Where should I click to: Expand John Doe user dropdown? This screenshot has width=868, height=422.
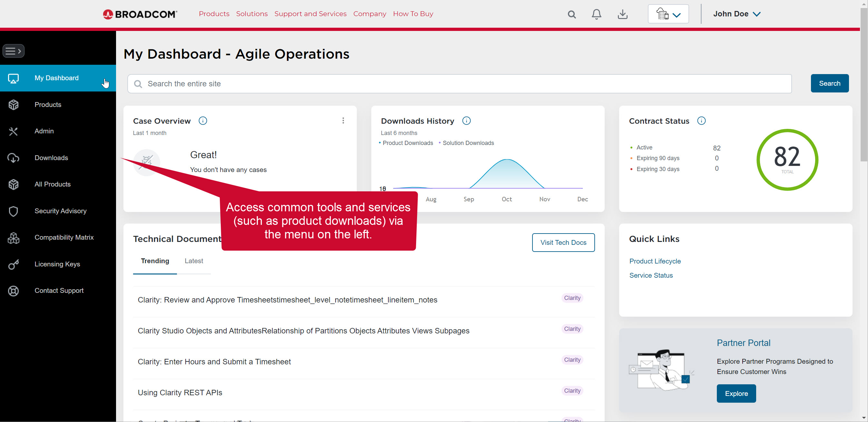pyautogui.click(x=736, y=14)
